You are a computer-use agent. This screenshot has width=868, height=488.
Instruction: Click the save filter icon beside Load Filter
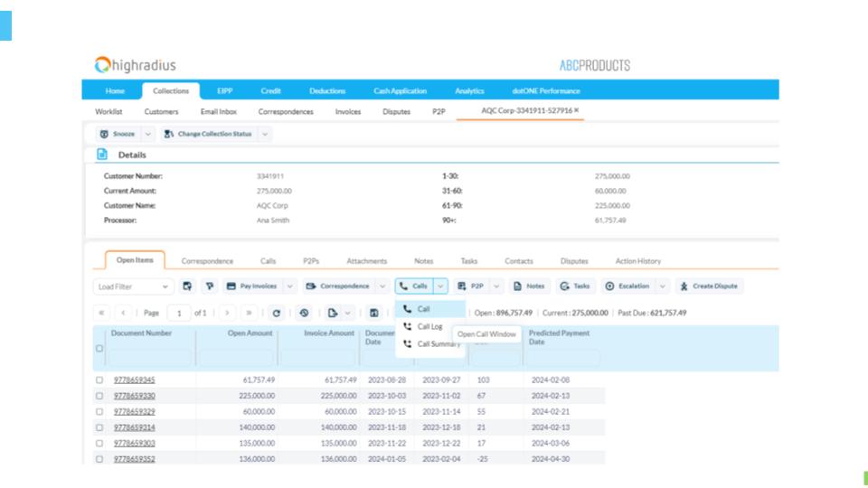click(x=187, y=286)
